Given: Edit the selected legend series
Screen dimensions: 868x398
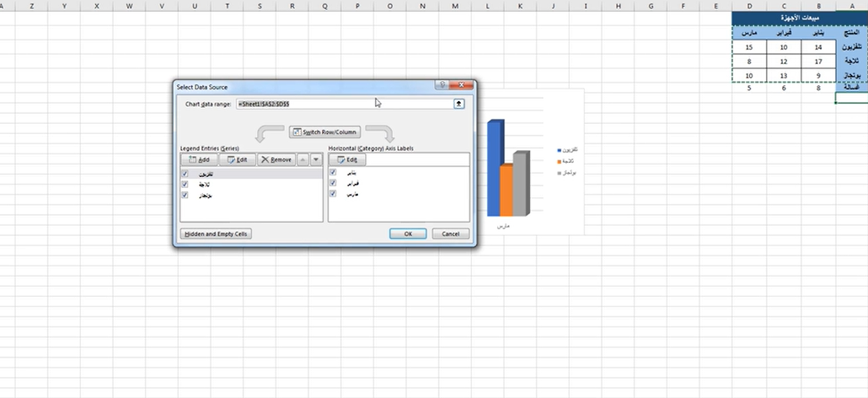Looking at the screenshot, I should click(237, 159).
